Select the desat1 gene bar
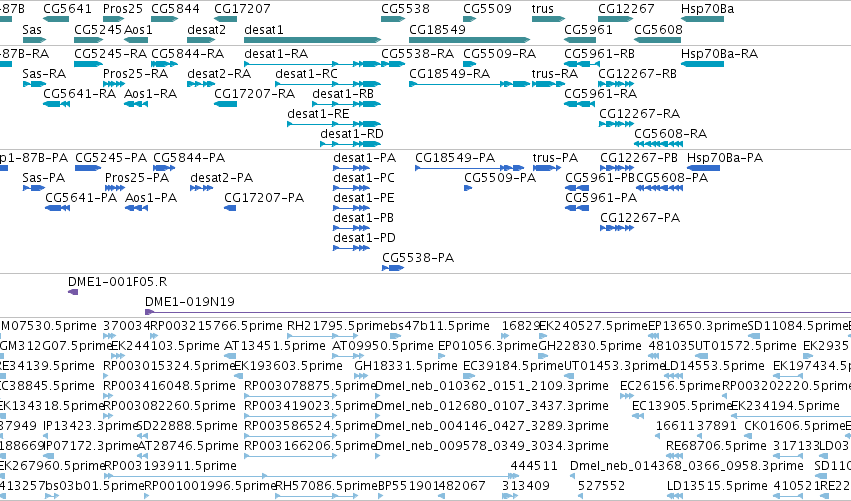This screenshot has height=501, width=851. pyautogui.click(x=313, y=40)
